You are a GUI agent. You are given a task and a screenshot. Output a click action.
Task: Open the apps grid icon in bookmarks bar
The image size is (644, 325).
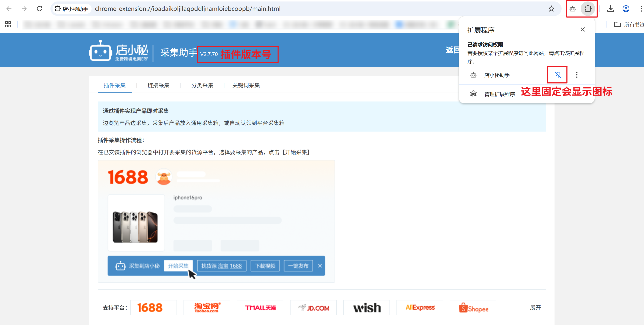click(x=8, y=24)
